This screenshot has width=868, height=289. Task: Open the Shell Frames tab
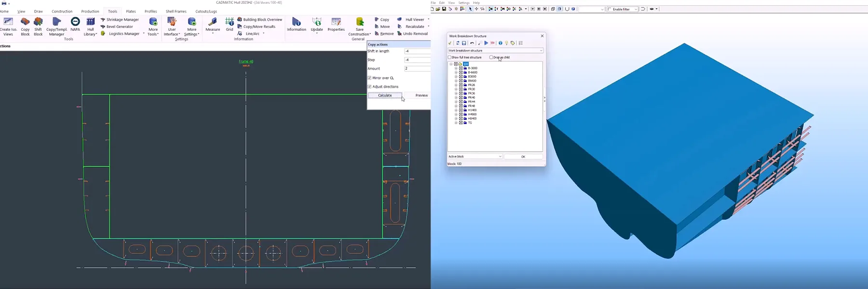click(176, 12)
